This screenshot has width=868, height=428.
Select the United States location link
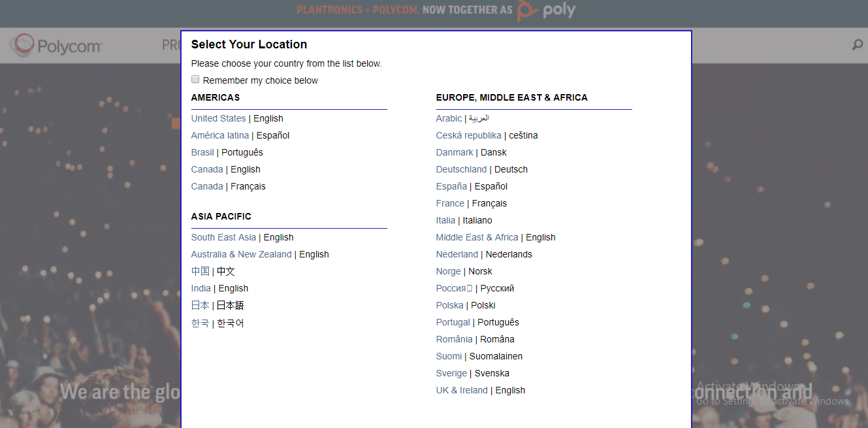(218, 118)
